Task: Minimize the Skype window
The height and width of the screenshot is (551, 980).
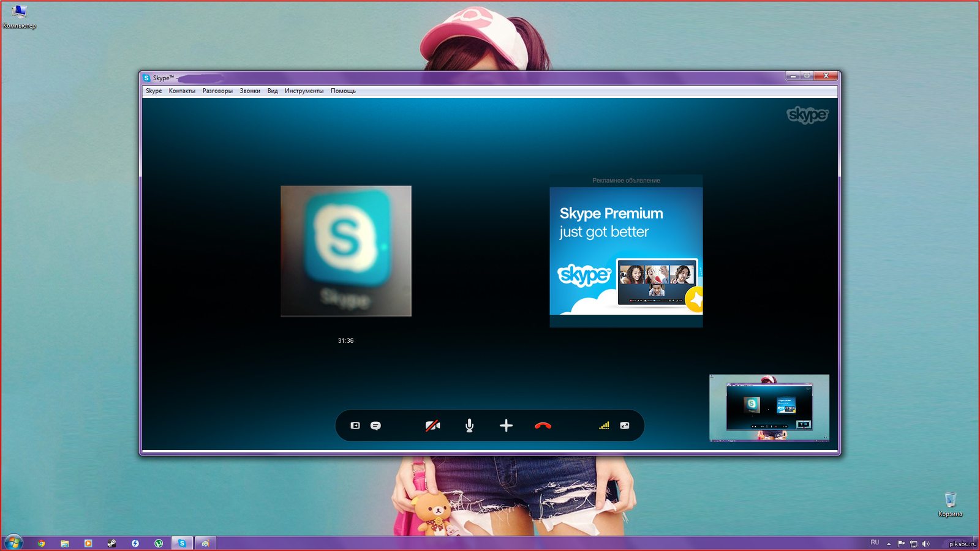Action: pos(793,76)
